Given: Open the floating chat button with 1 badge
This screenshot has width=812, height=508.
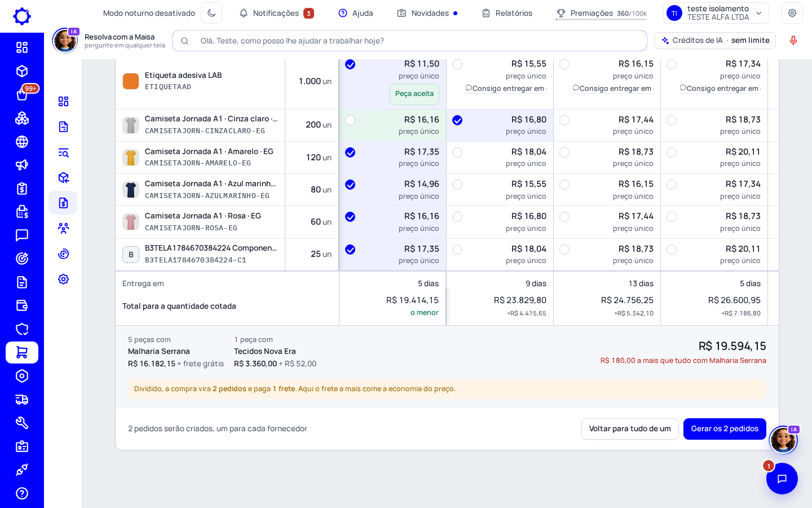Looking at the screenshot, I should [x=782, y=479].
